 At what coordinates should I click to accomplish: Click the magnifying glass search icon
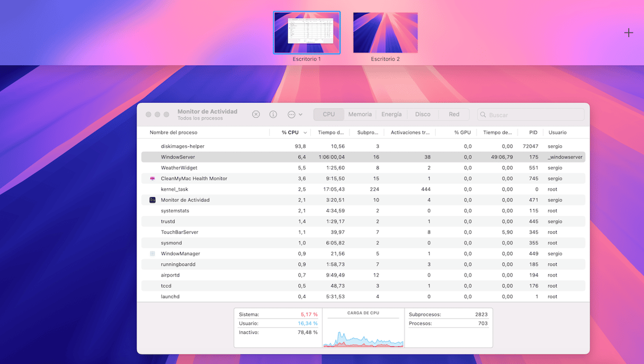pyautogui.click(x=483, y=114)
